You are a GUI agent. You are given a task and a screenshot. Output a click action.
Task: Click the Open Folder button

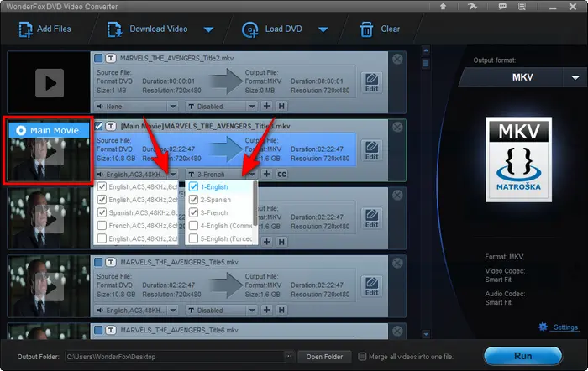[x=323, y=357]
